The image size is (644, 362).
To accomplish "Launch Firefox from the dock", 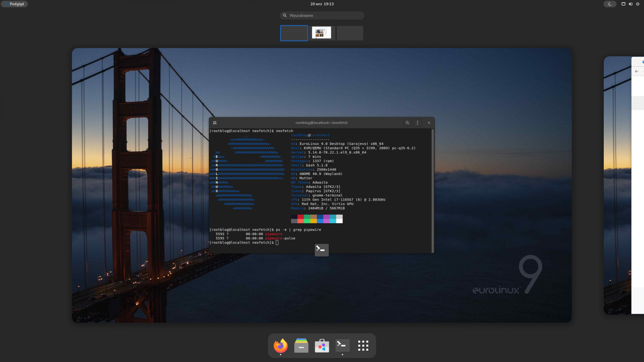I will (281, 346).
